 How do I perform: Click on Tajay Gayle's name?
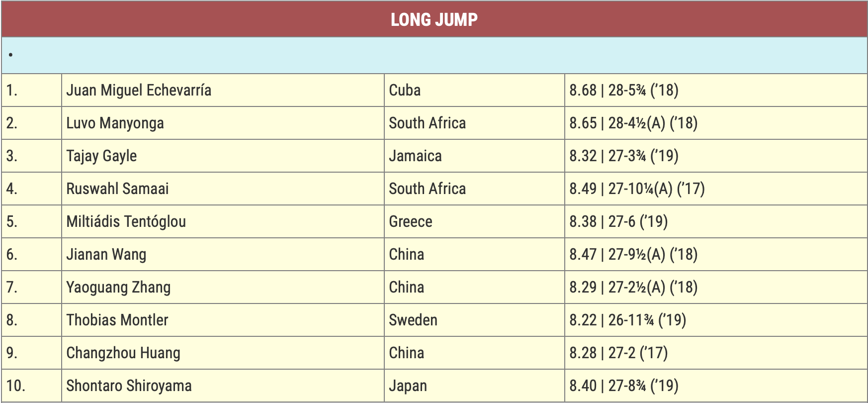(x=101, y=156)
